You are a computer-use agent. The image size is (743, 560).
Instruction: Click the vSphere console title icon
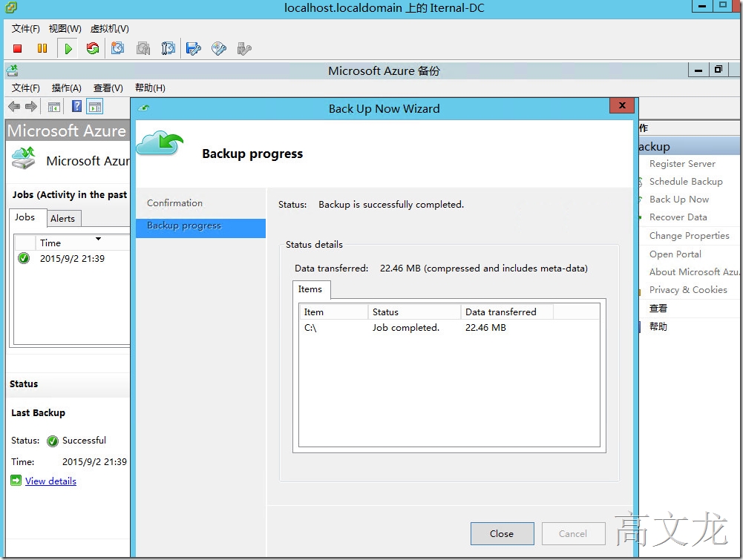click(10, 7)
